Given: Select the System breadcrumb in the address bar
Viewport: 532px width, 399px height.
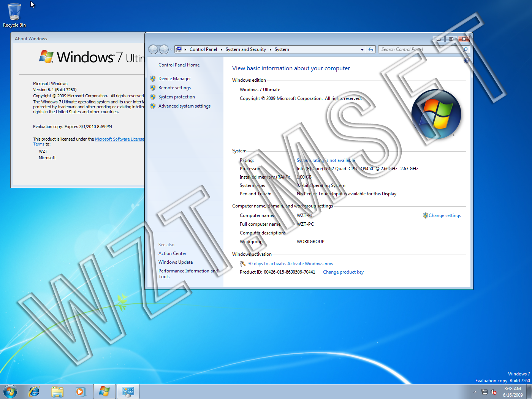Looking at the screenshot, I should 282,49.
